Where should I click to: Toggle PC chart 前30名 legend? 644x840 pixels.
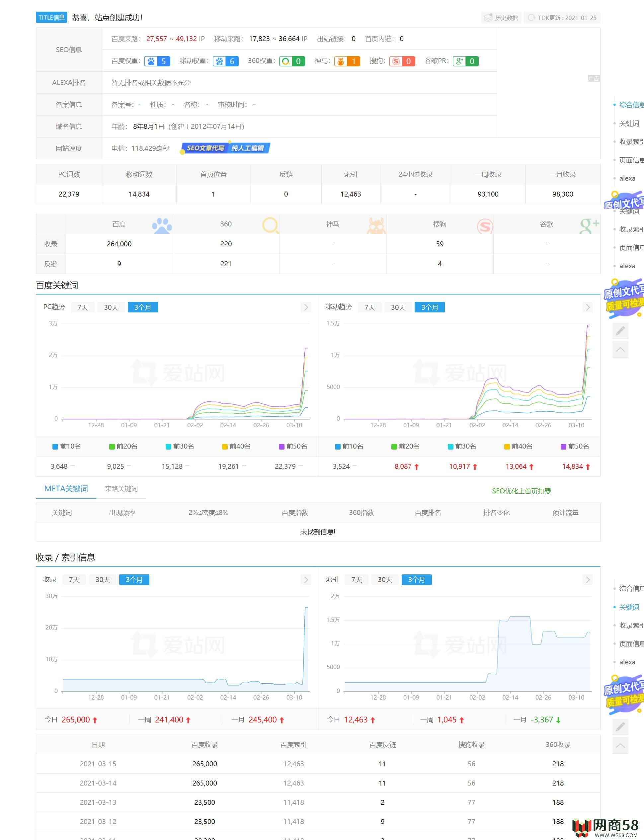point(180,446)
